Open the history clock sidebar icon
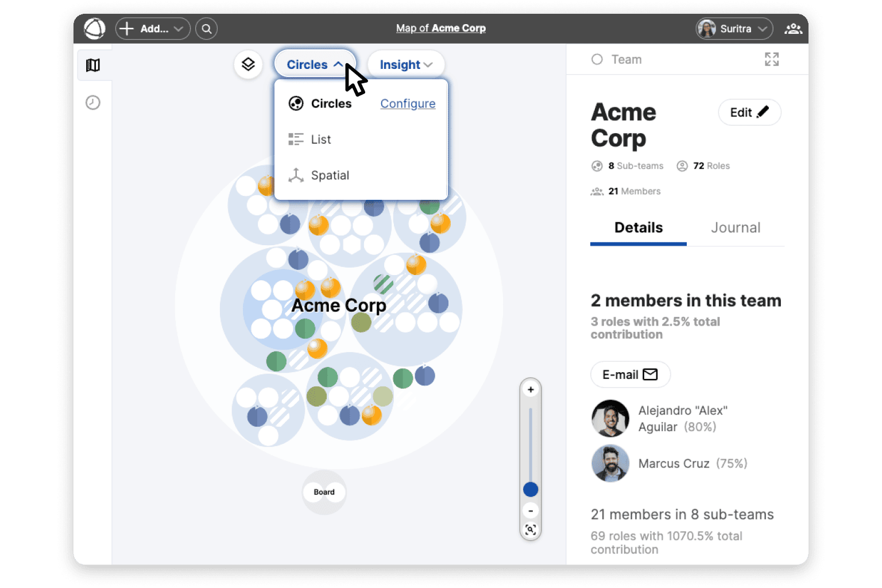 click(x=93, y=103)
